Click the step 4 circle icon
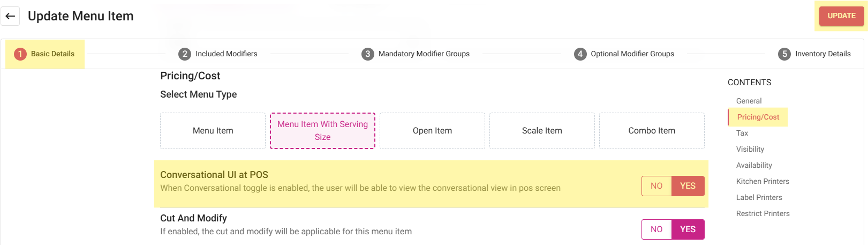868x245 pixels. pos(580,54)
